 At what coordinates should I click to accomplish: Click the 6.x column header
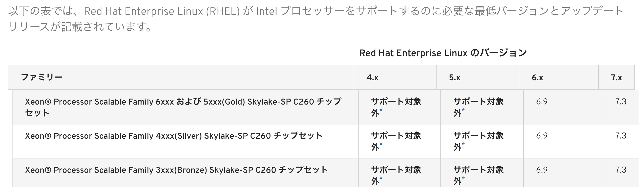(537, 78)
